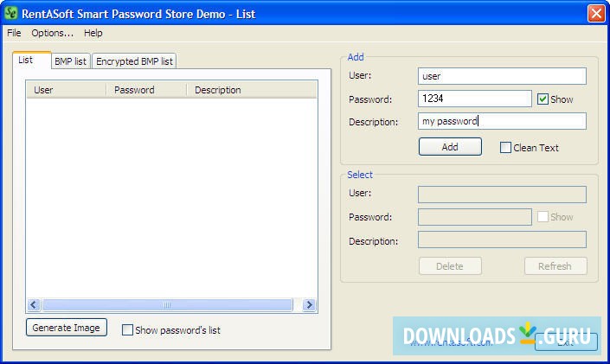Sort by the User column header
The width and height of the screenshot is (610, 364).
[x=66, y=90]
